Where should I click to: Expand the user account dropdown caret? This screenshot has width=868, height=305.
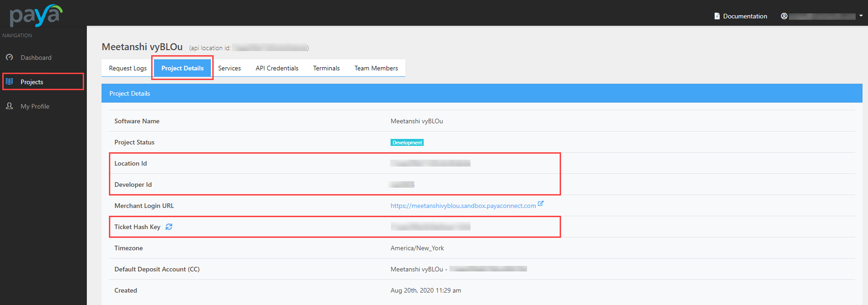click(861, 16)
